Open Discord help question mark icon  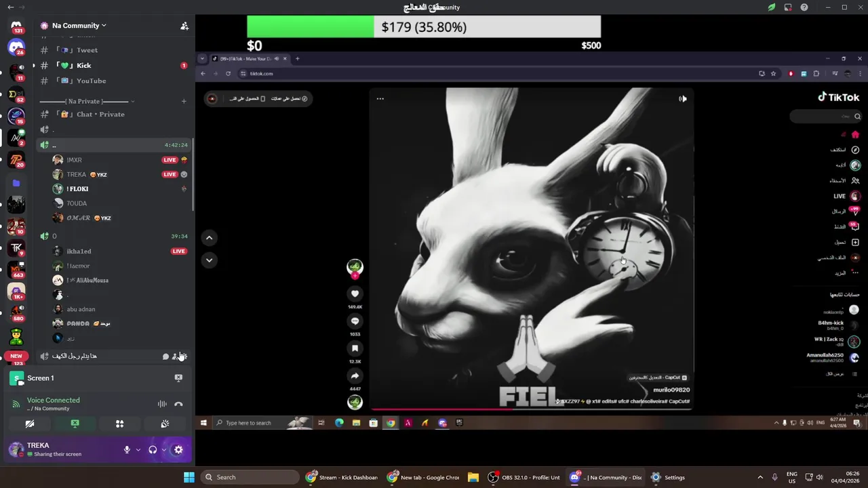[804, 7]
